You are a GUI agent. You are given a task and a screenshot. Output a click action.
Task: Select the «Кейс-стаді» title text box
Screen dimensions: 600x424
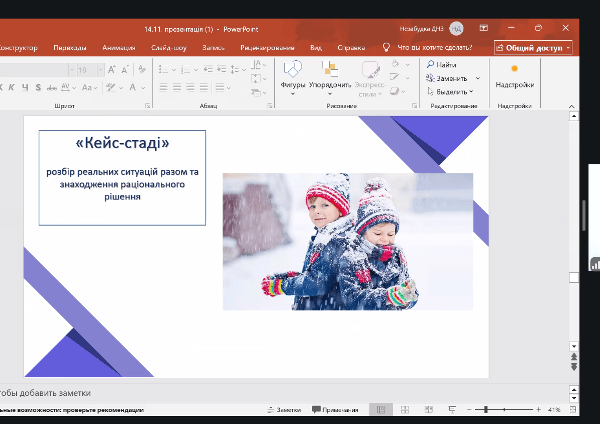click(x=122, y=144)
